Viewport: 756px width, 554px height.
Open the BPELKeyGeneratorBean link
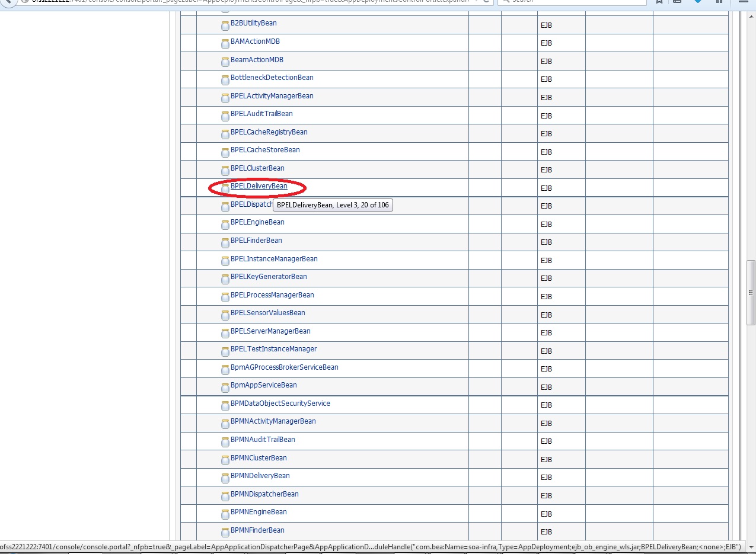click(269, 277)
